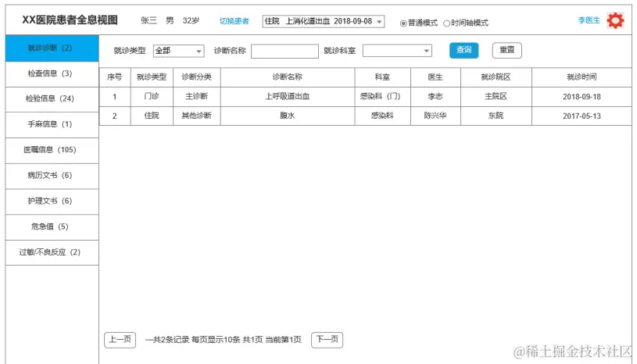This screenshot has width=637, height=364.
Task: Click the 重置 button
Action: pos(506,50)
